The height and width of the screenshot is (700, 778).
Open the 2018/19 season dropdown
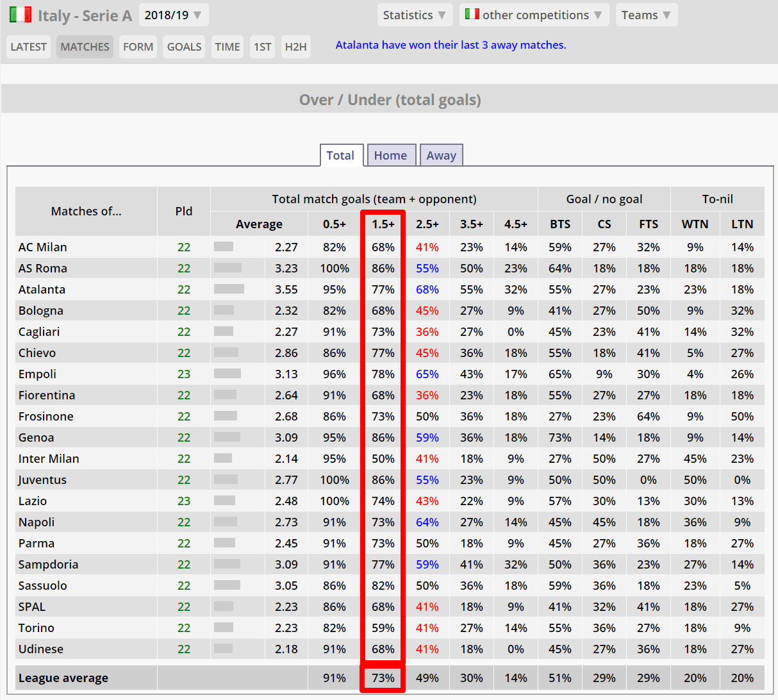(x=174, y=15)
